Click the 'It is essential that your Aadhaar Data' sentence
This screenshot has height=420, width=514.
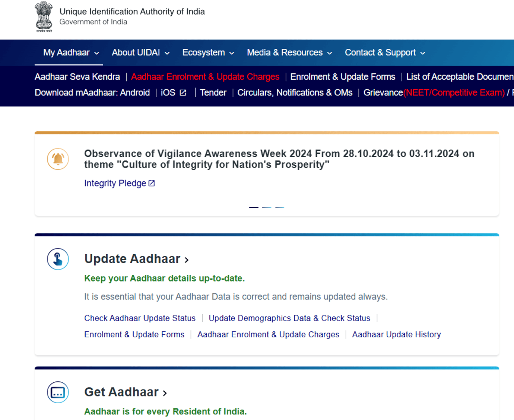tap(236, 297)
